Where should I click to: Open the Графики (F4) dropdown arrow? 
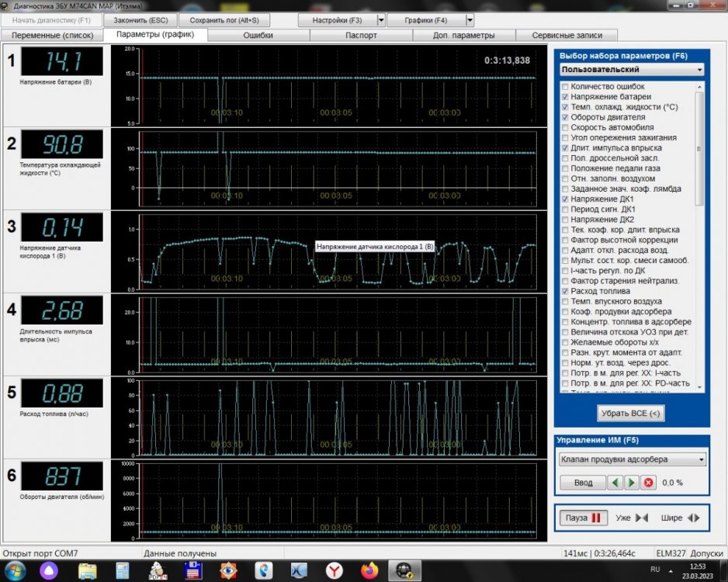coord(470,19)
